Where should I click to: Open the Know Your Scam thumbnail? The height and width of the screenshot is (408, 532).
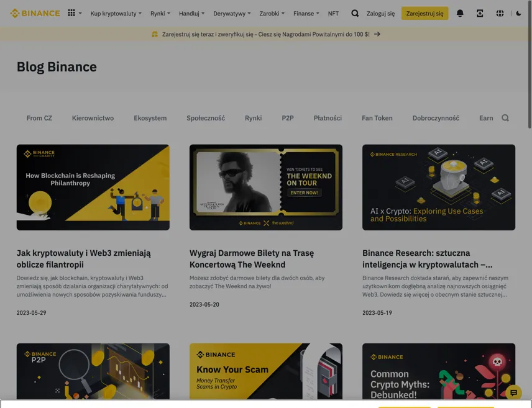pyautogui.click(x=266, y=371)
